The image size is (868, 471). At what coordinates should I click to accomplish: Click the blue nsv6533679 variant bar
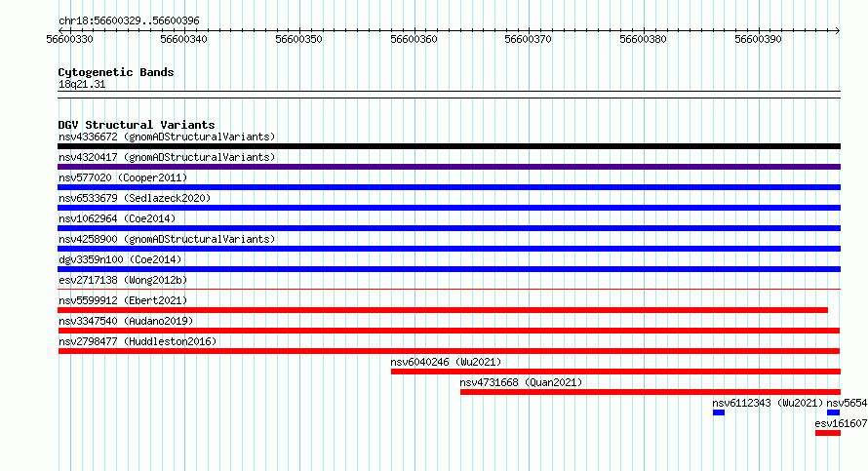point(449,208)
